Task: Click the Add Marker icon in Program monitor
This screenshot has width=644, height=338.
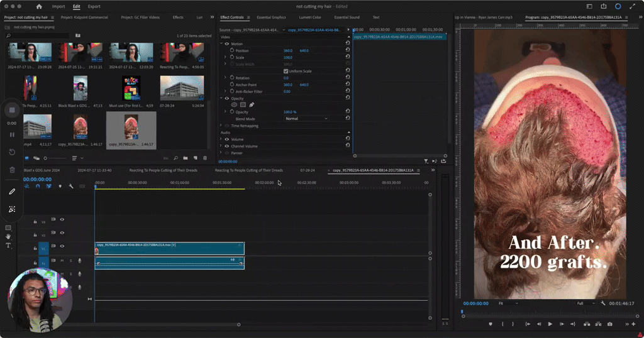Action: (x=490, y=324)
